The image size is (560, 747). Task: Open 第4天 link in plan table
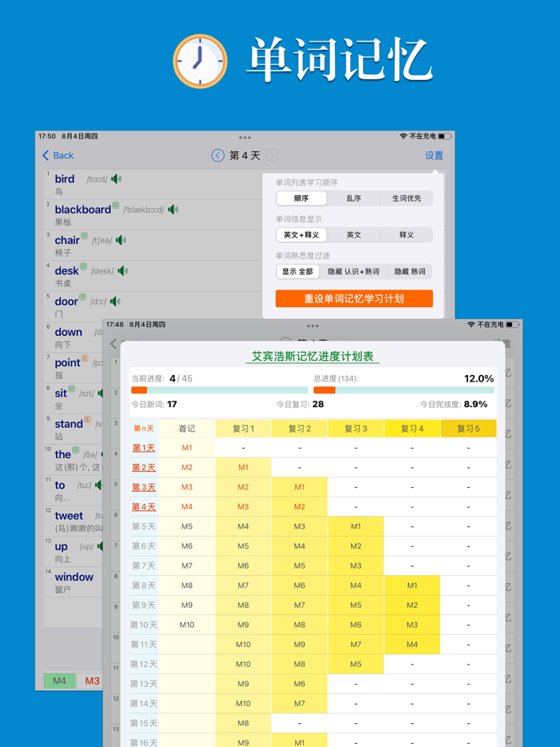(x=143, y=507)
